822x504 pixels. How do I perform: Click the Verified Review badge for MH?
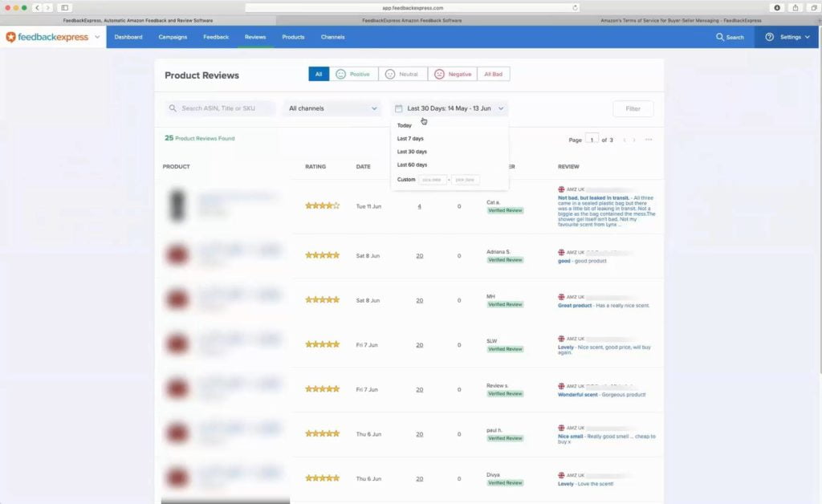[x=506, y=304]
